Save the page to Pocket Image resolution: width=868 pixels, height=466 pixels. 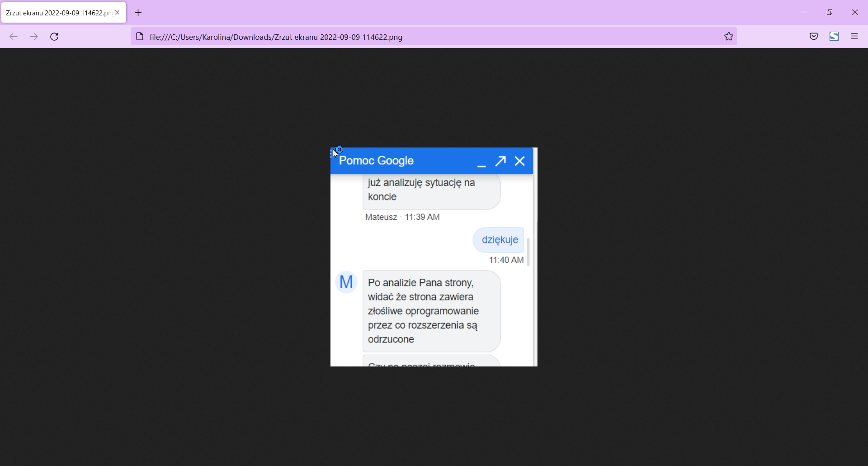[814, 37]
